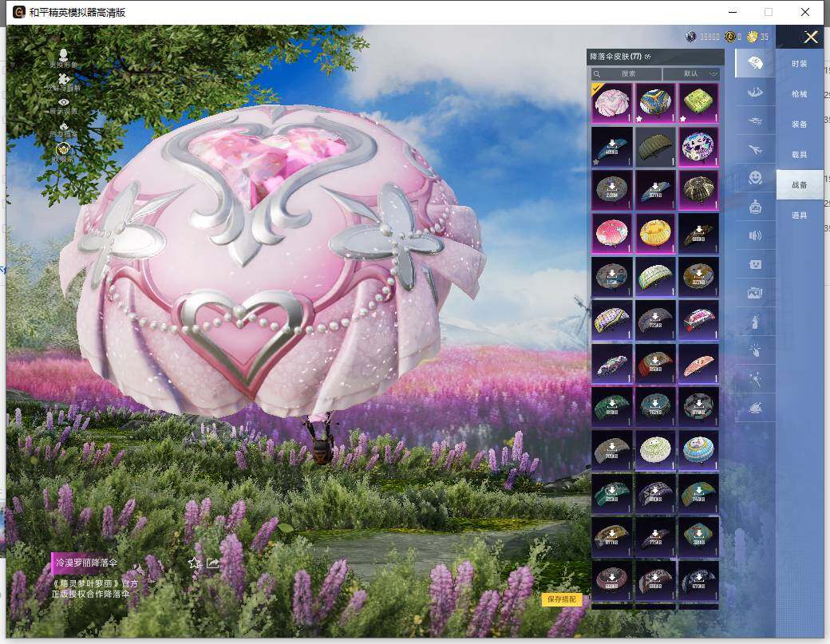Click the magnifier icon in search box

click(597, 74)
